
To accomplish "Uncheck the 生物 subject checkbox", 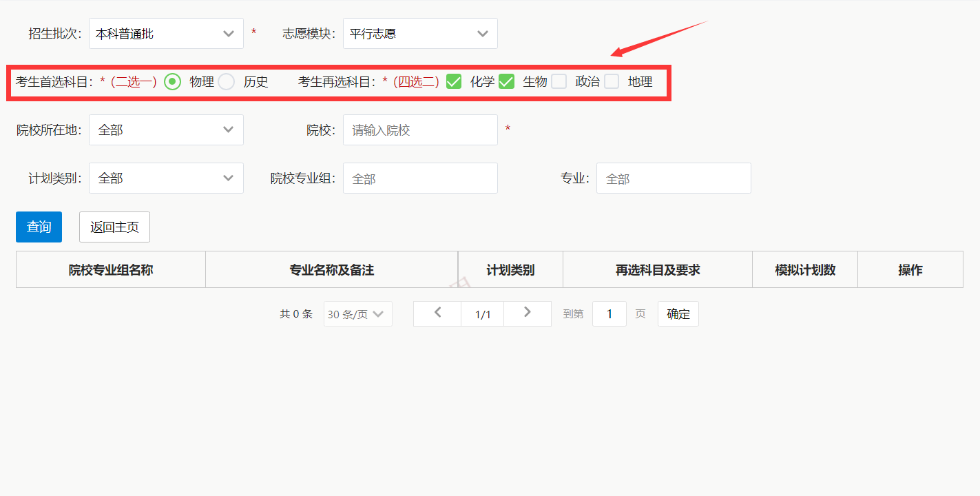I will (508, 81).
